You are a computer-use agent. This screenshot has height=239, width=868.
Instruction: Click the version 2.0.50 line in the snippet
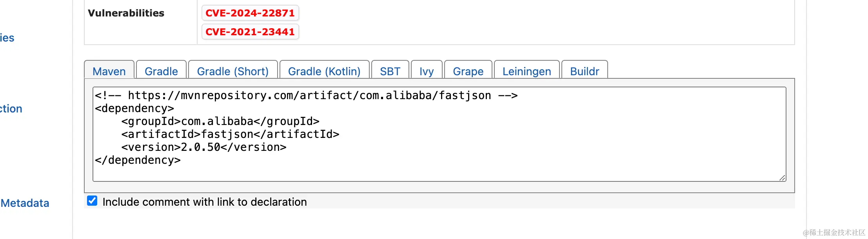click(x=204, y=147)
